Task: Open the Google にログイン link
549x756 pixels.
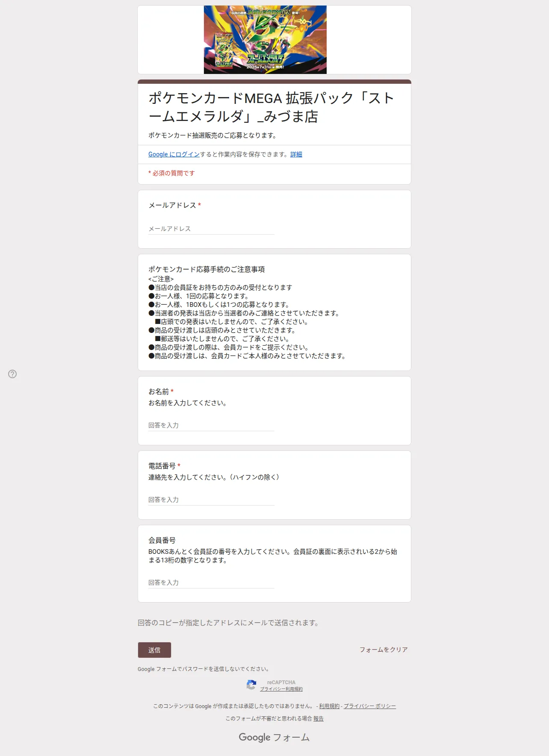Action: (174, 154)
